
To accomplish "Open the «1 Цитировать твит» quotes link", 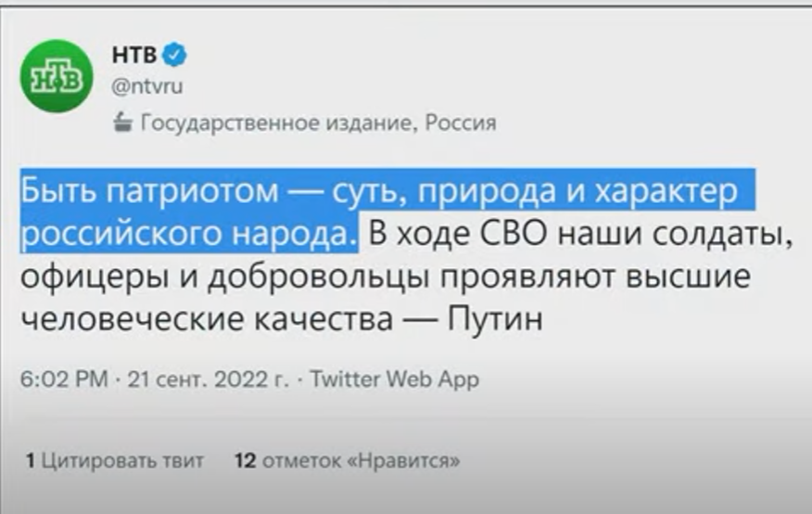I will coord(114,459).
